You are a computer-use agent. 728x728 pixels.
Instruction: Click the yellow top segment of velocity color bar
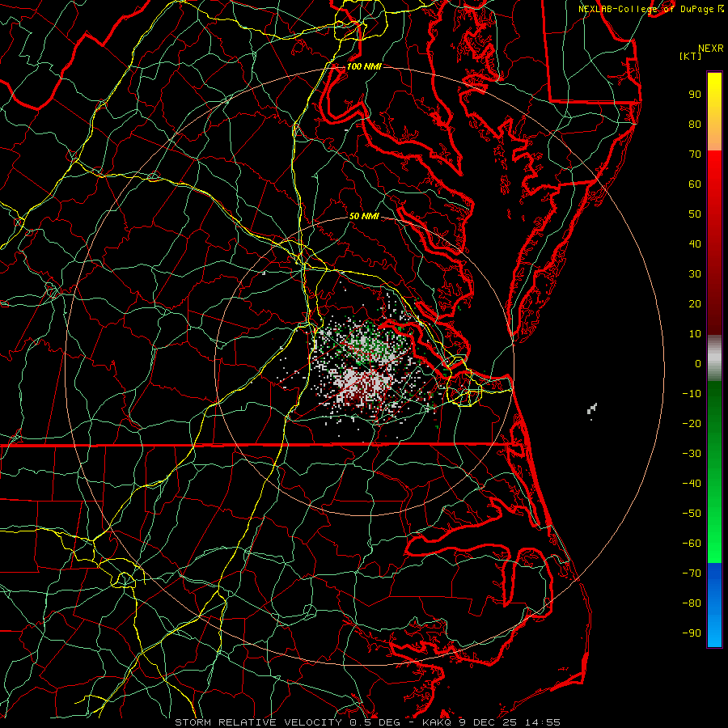(714, 112)
